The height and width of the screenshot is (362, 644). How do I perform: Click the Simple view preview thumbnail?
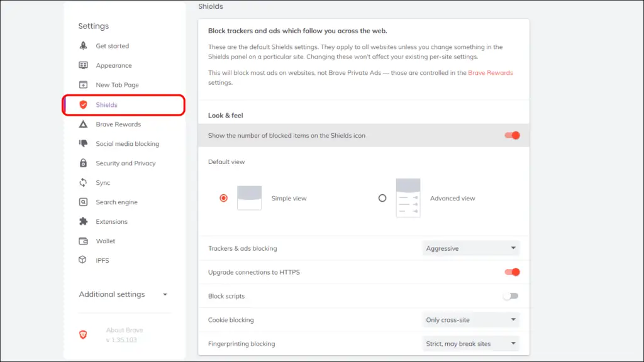[x=249, y=198]
